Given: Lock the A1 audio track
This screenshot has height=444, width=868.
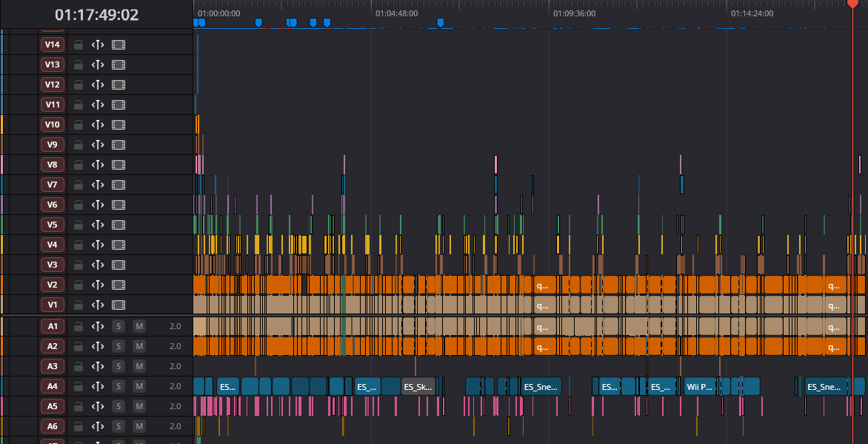Looking at the screenshot, I should point(79,326).
